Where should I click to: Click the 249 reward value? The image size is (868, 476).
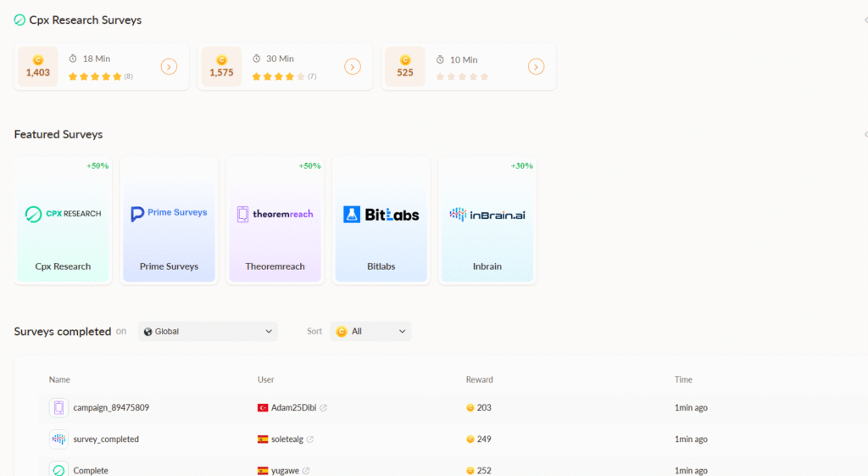[484, 439]
